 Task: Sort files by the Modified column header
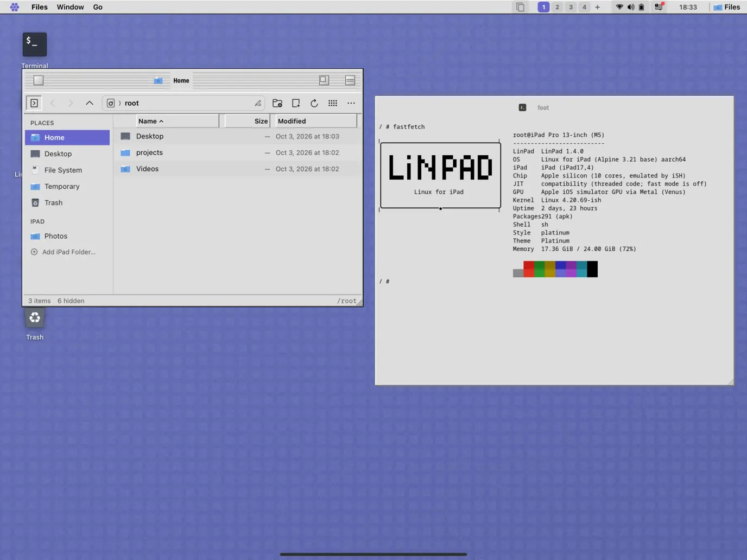tap(315, 121)
